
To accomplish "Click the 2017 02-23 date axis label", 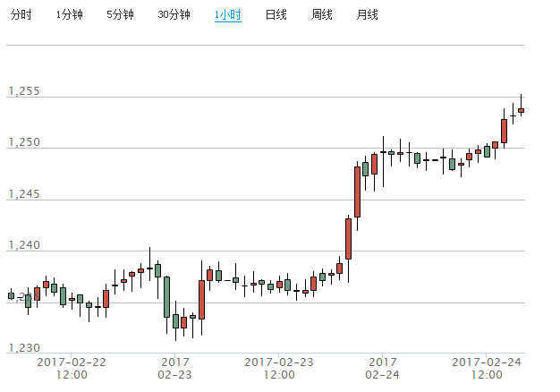I will coord(175,369).
